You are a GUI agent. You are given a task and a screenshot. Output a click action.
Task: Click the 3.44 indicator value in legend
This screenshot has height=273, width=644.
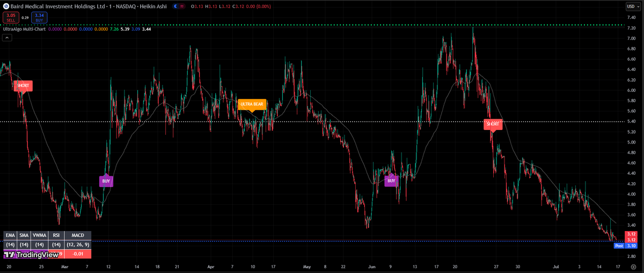(x=147, y=29)
